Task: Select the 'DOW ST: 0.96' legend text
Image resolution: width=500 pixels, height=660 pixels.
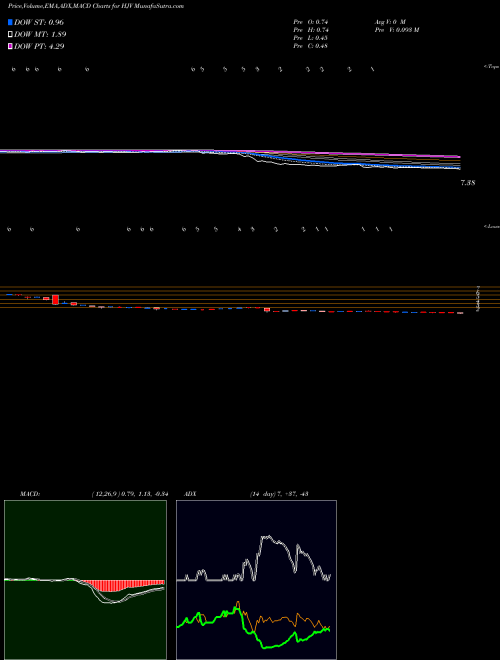Action: pyautogui.click(x=39, y=22)
